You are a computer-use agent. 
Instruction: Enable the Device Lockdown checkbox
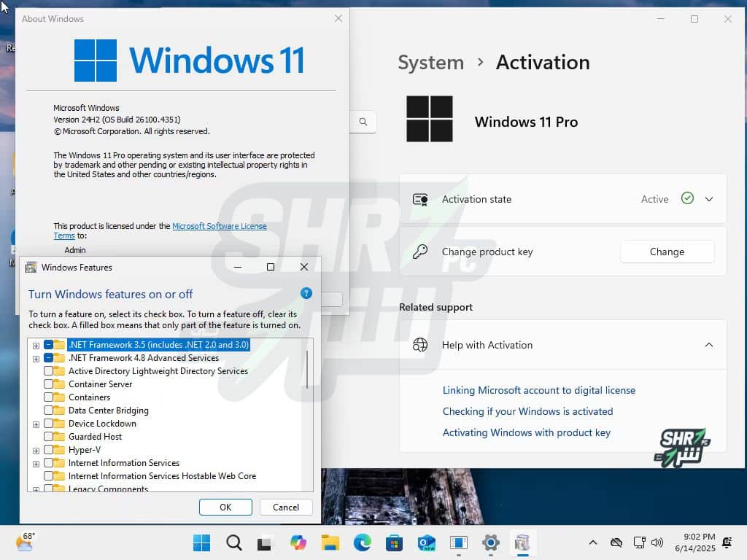pos(49,424)
